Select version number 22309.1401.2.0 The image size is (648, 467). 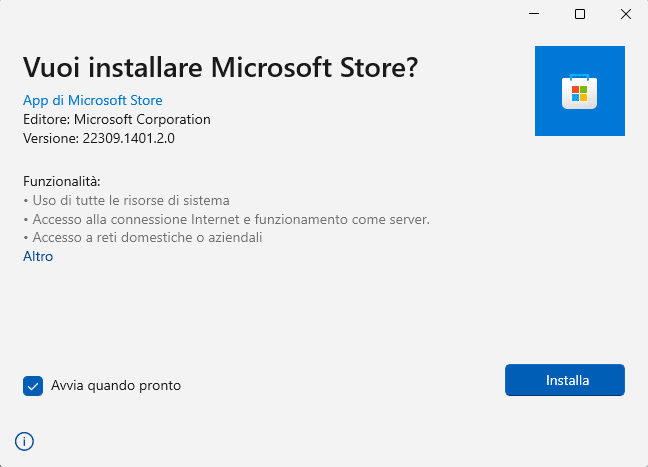click(129, 138)
